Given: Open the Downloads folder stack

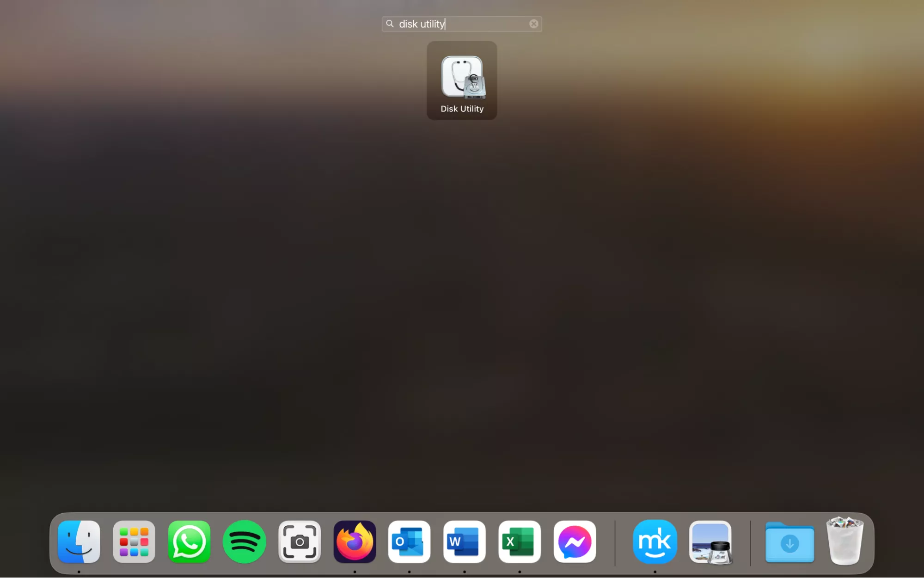Looking at the screenshot, I should pos(789,542).
